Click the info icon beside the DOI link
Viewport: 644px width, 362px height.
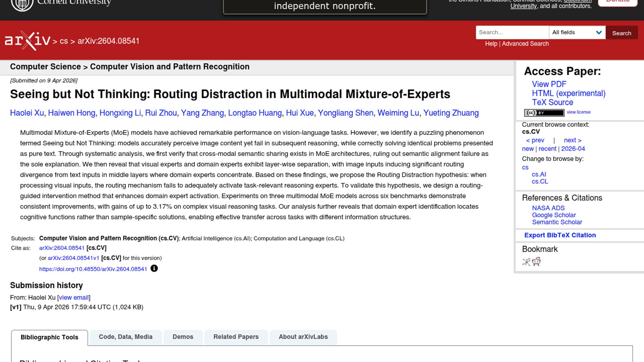pos(154,268)
